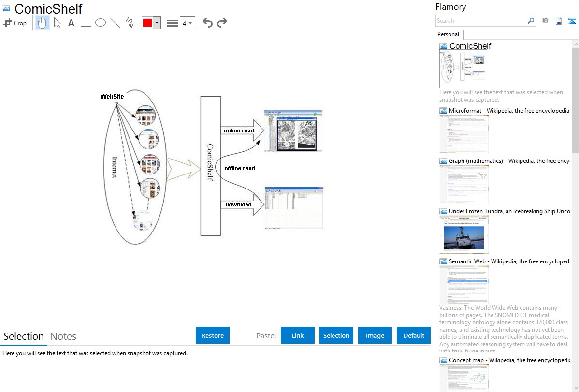The width and height of the screenshot is (579, 392).
Task: Click the ComicShelf snapshot icon in the title
Action: click(6, 8)
